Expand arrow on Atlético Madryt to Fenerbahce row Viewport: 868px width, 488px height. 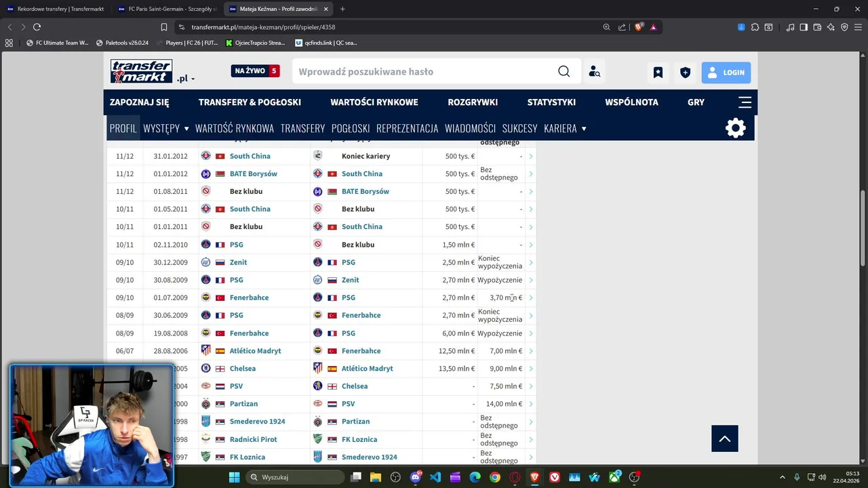click(531, 351)
